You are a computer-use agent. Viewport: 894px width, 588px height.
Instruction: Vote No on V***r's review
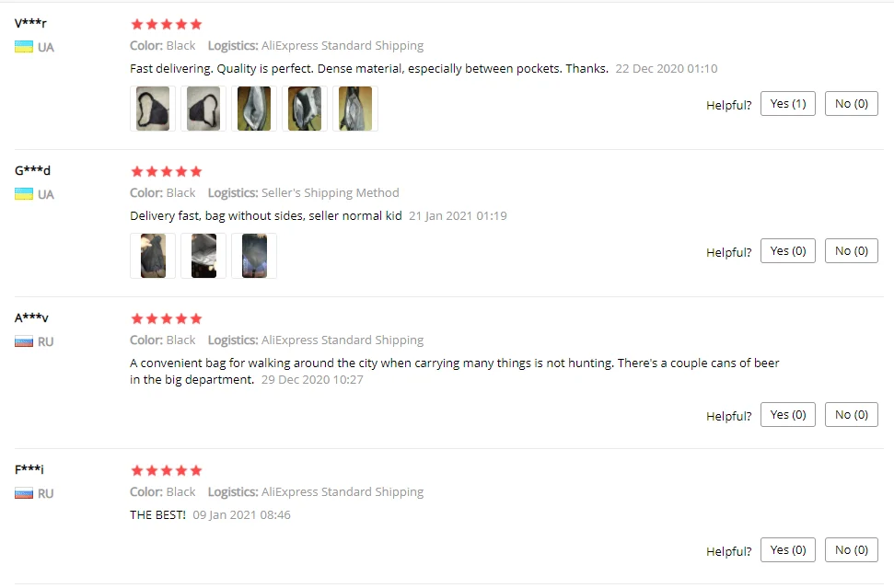(852, 104)
